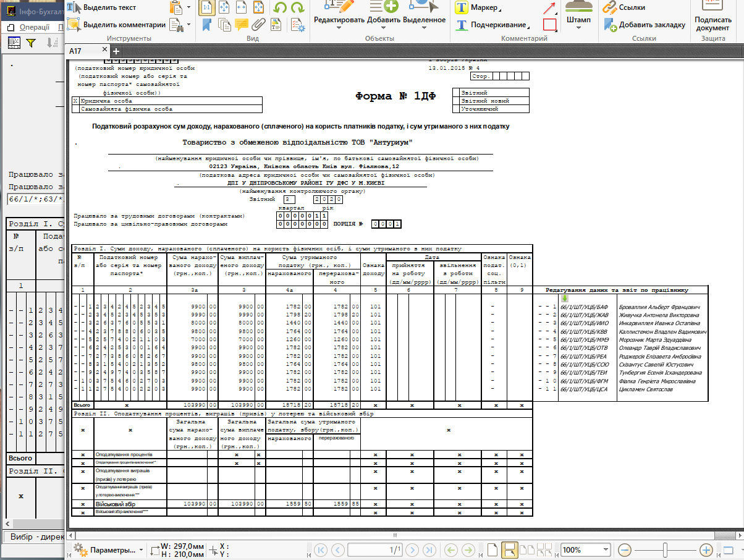Select two pages continuous layout icon
The image size is (744, 560).
click(544, 549)
